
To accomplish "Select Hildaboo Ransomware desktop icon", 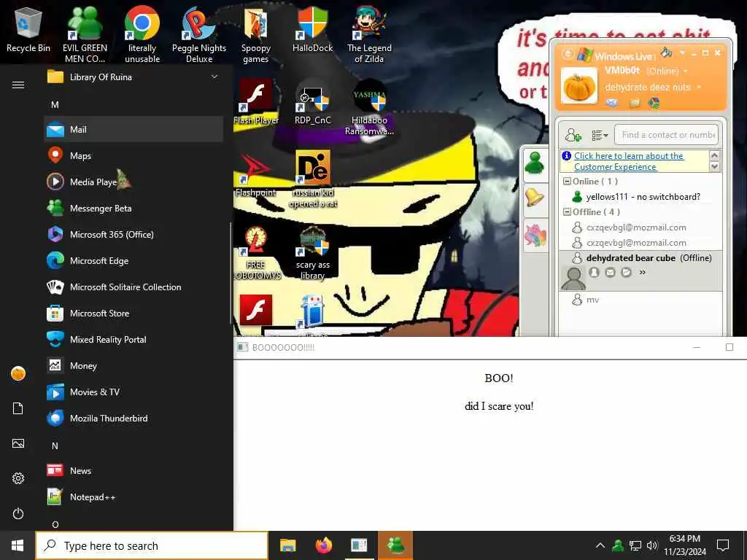I will [x=369, y=108].
